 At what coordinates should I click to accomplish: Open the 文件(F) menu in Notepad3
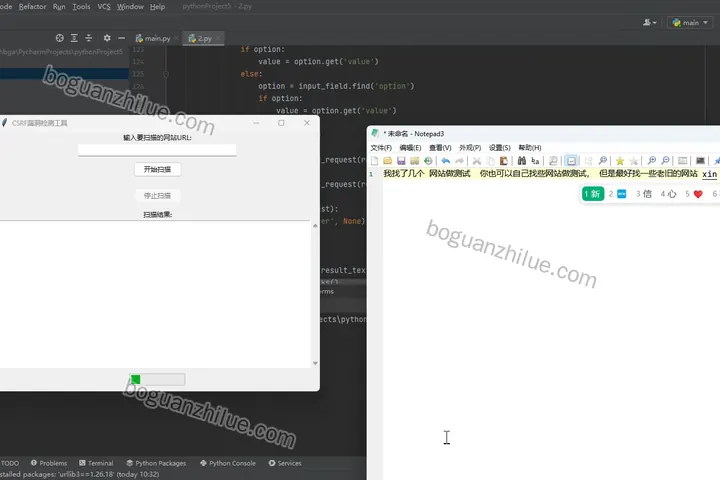click(381, 147)
